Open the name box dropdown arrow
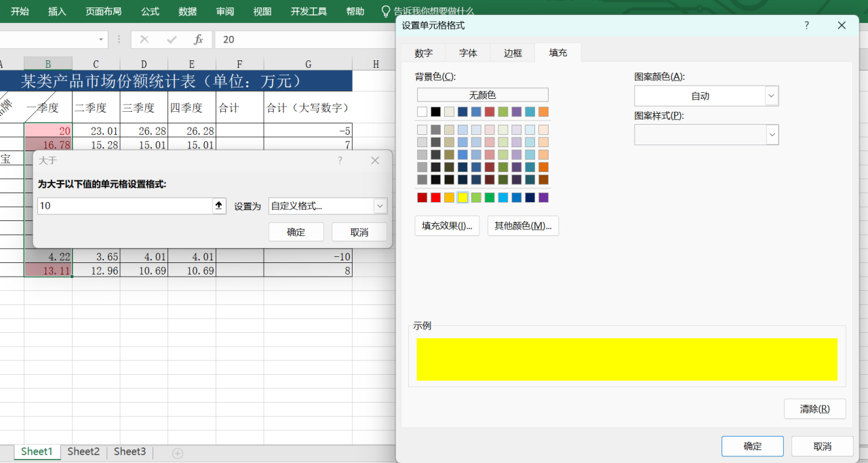868x463 pixels. 101,39
